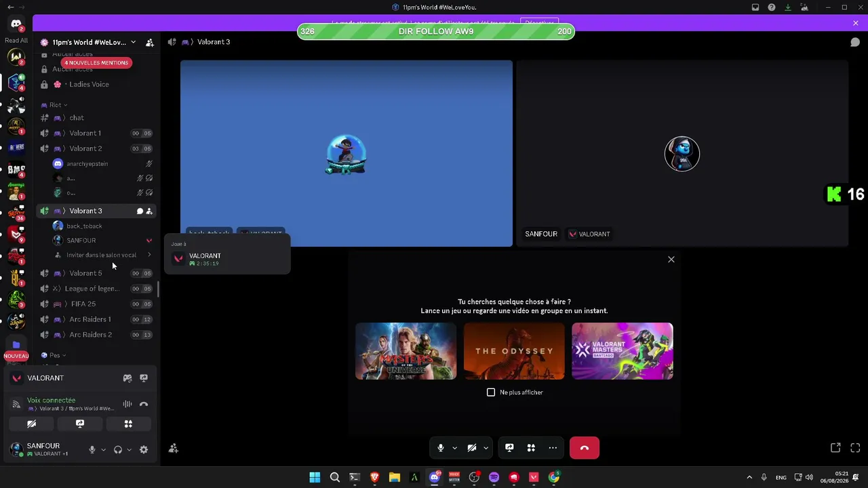Image resolution: width=868 pixels, height=488 pixels.
Task: Expand 'Inviter dans le salon vocal' arrow
Action: click(x=149, y=256)
